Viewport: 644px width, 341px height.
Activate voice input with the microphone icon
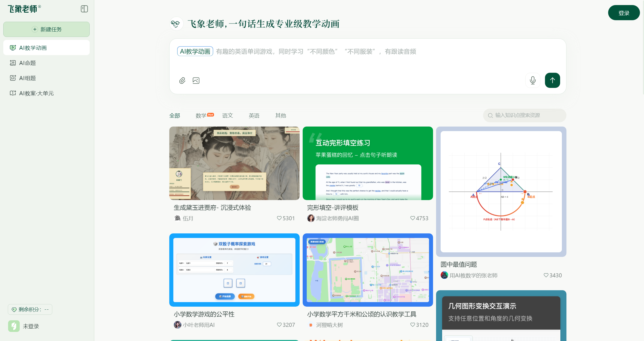(533, 80)
